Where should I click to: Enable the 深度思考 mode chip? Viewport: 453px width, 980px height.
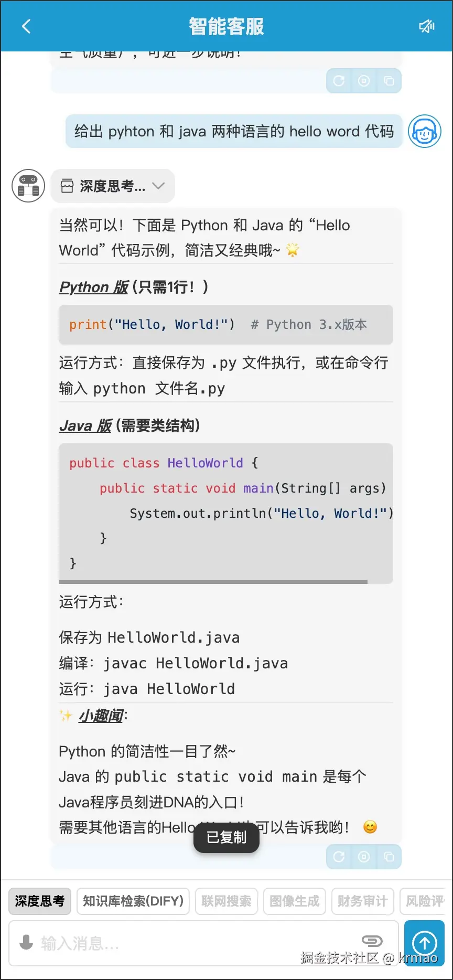tap(39, 901)
